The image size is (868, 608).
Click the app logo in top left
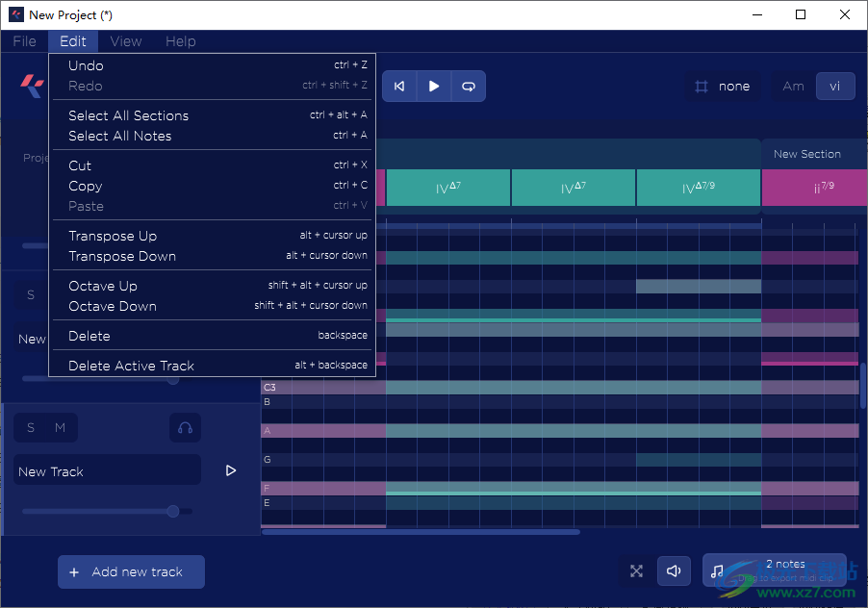click(33, 86)
